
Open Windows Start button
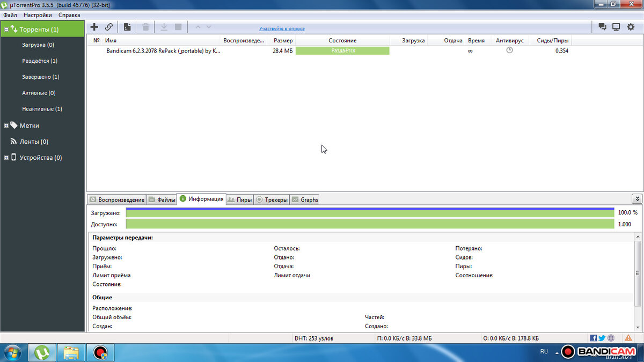13,353
